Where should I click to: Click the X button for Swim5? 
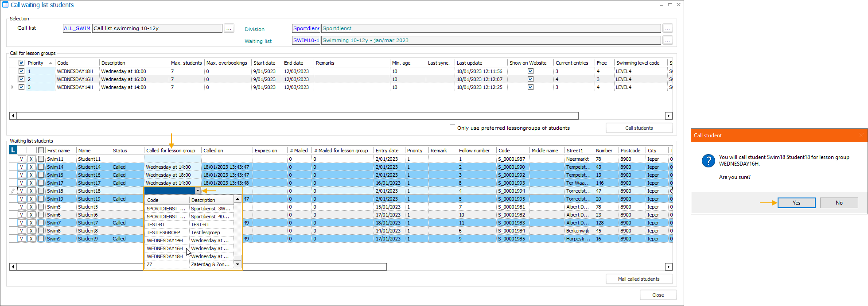point(31,207)
